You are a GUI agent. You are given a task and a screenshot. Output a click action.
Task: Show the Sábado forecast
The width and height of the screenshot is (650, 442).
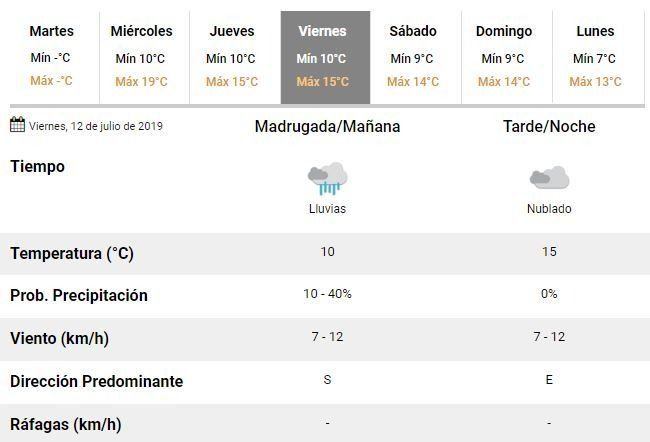pyautogui.click(x=413, y=57)
